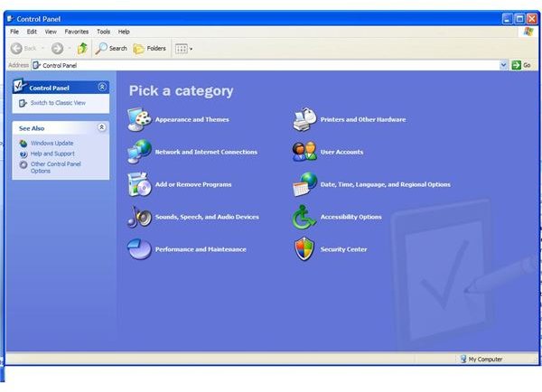
Task: Open the Search pane from the toolbar
Action: point(111,49)
